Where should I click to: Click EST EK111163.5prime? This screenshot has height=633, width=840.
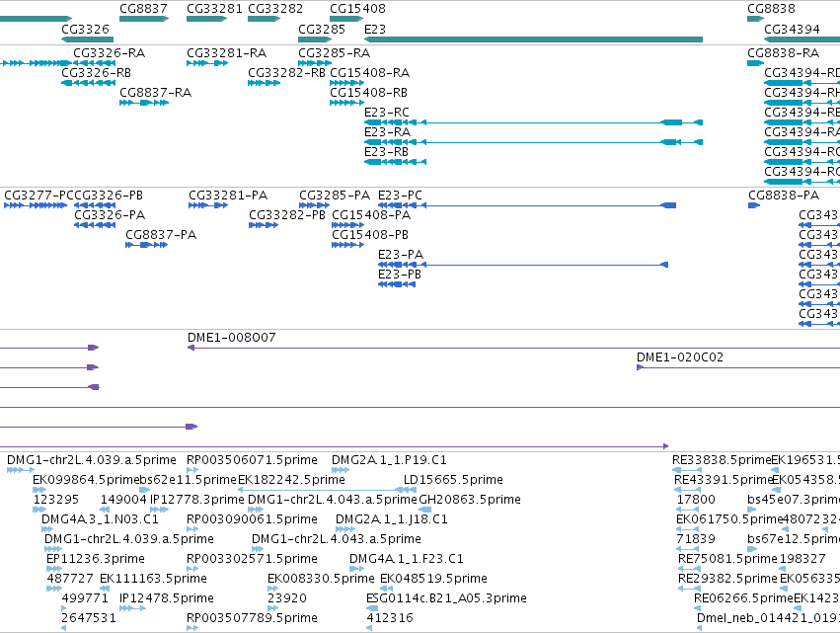pyautogui.click(x=105, y=589)
